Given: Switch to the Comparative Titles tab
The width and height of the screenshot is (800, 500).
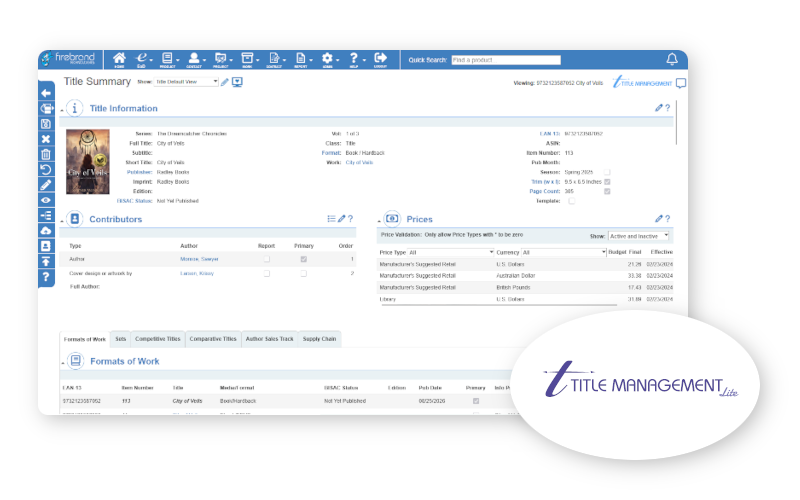Looking at the screenshot, I should [213, 339].
